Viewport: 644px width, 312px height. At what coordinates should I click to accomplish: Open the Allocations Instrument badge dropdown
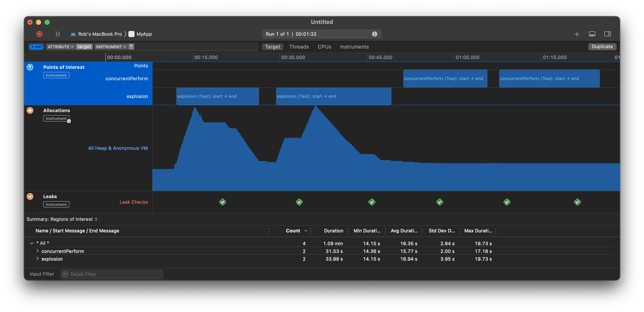69,121
